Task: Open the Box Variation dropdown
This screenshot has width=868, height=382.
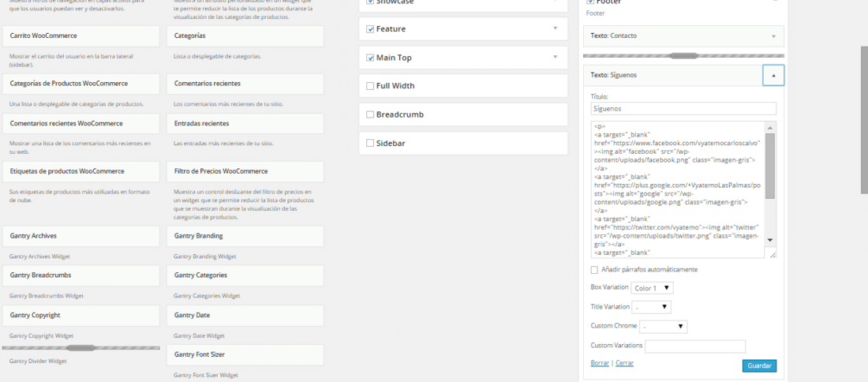Action: tap(652, 288)
